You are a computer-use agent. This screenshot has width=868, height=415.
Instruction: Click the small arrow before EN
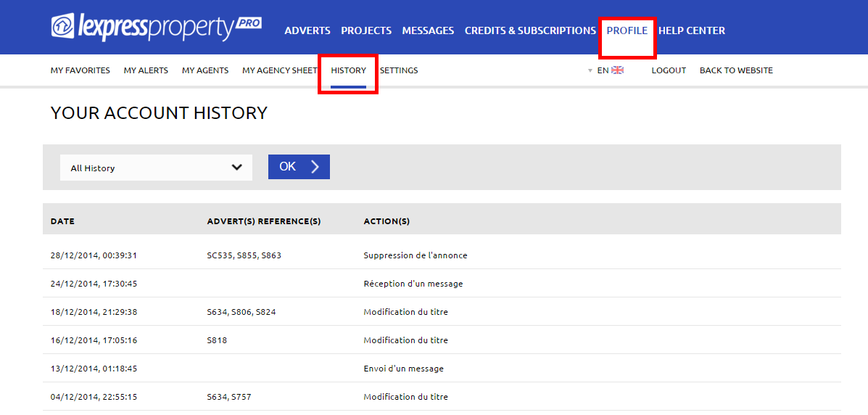point(590,71)
